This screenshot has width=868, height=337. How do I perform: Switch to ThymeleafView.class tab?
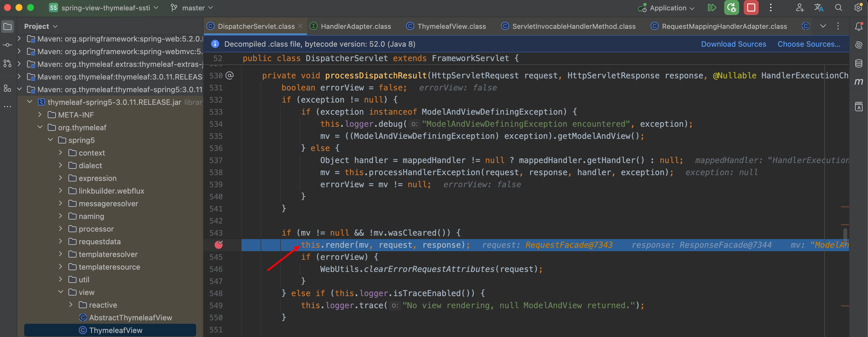pyautogui.click(x=446, y=26)
